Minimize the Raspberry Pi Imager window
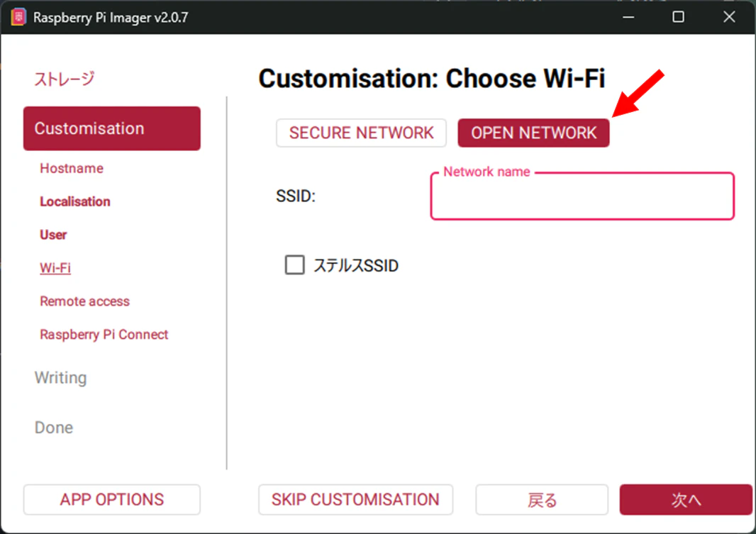 [x=628, y=17]
